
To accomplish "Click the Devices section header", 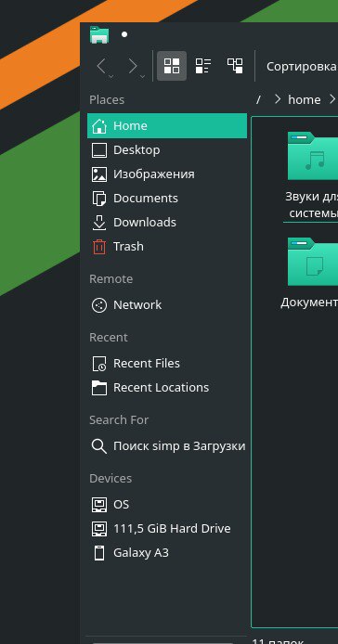I will 110,478.
